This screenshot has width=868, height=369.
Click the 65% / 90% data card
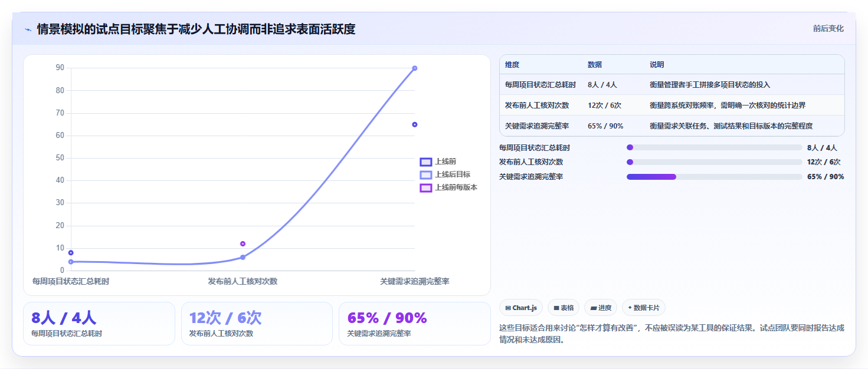[414, 324]
